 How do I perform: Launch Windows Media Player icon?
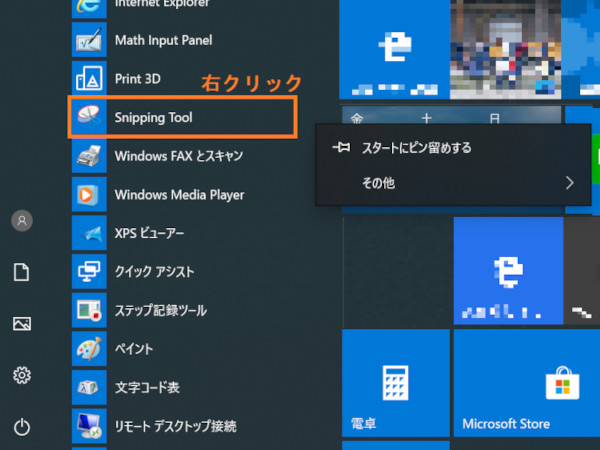[x=89, y=194]
